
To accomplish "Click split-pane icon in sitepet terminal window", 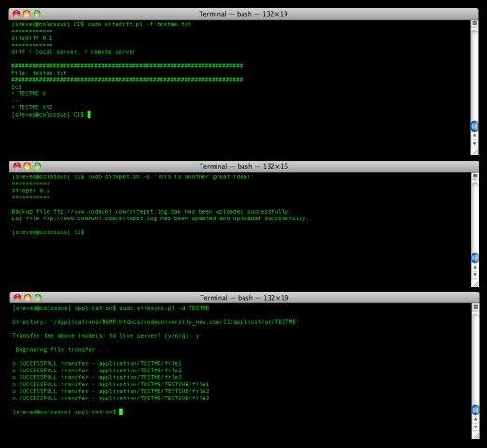I will (x=475, y=175).
